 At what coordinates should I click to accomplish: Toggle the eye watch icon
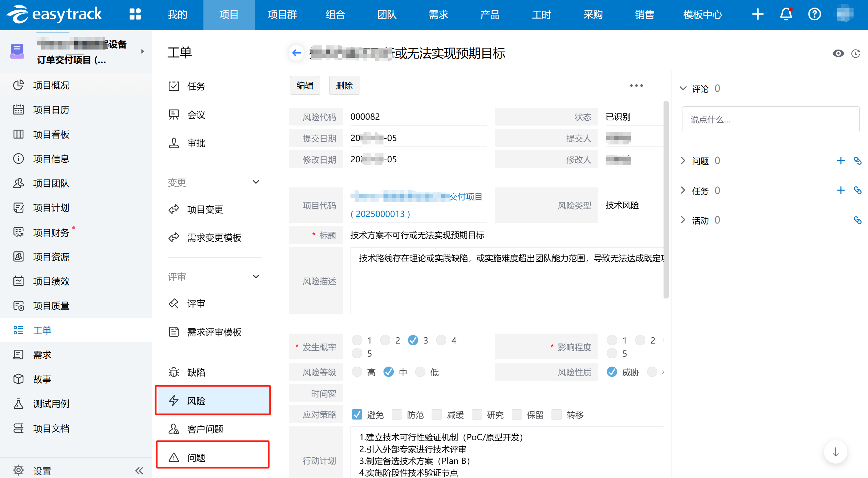click(x=838, y=54)
